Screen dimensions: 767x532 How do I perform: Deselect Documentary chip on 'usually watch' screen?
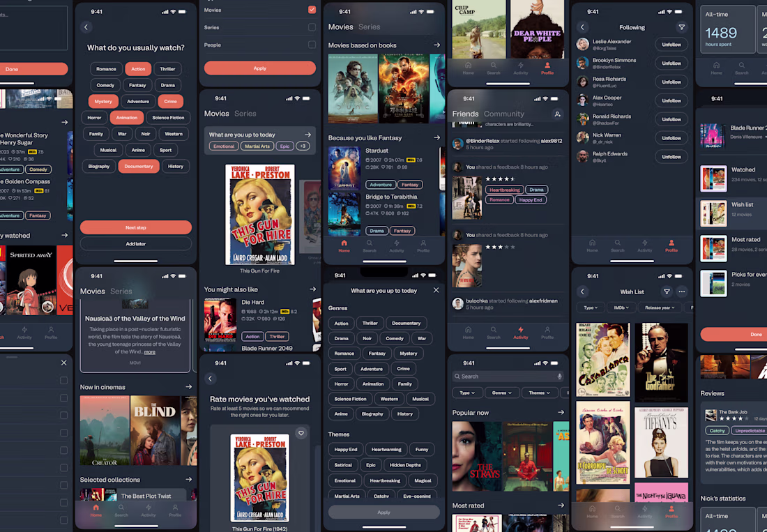tap(139, 166)
